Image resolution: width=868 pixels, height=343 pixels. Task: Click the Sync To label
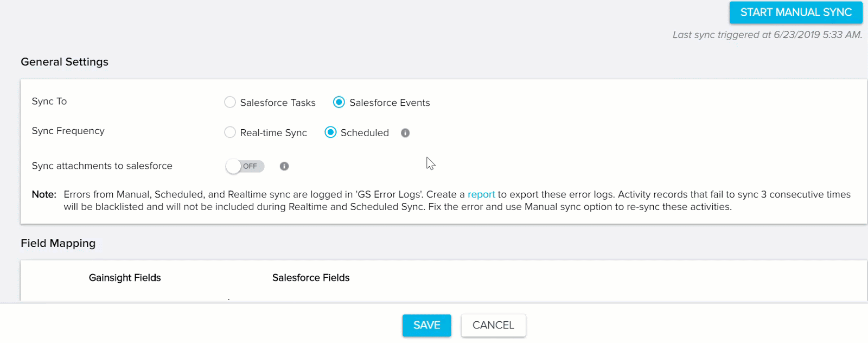point(49,101)
